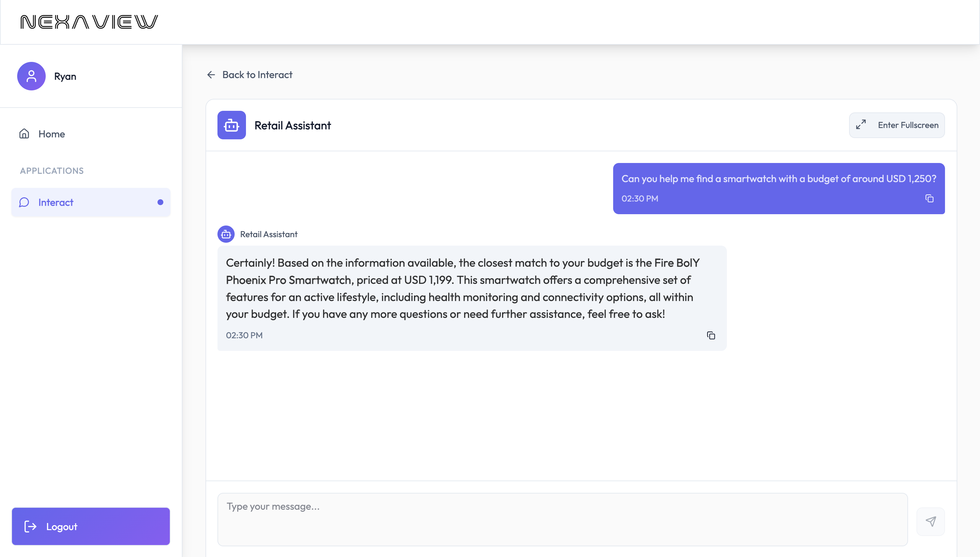This screenshot has width=980, height=557.
Task: Click the NEXAVIEW logo
Action: click(89, 22)
